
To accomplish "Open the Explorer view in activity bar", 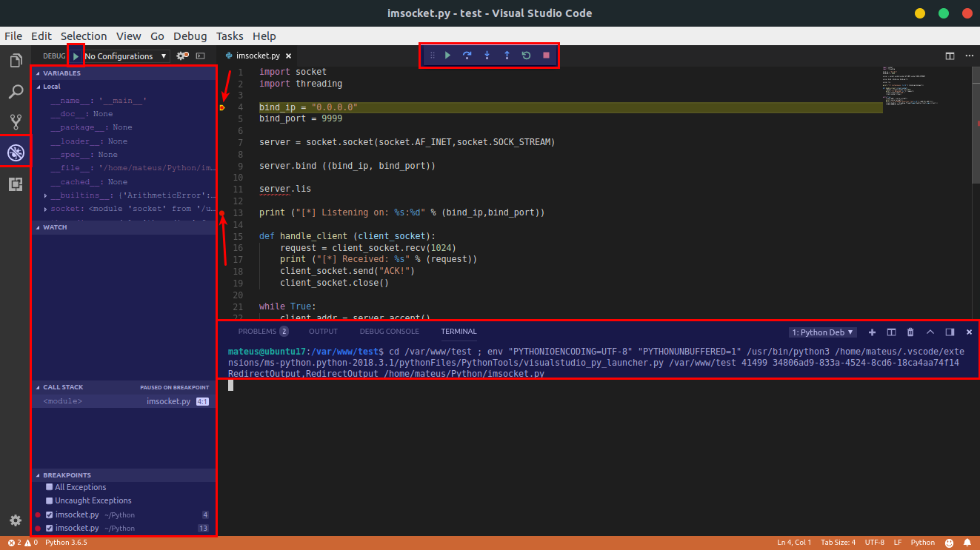I will coord(16,61).
